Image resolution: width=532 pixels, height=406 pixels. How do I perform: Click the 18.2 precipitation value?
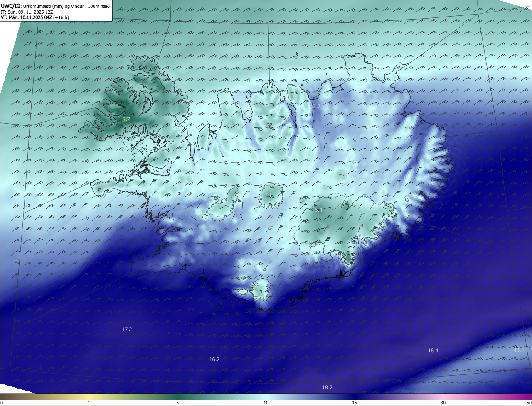click(x=327, y=387)
